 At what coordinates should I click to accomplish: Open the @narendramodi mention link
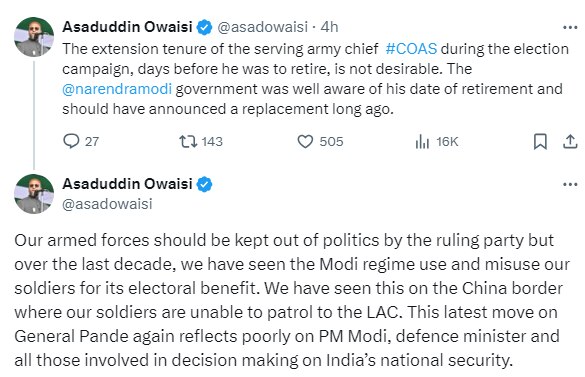(117, 89)
